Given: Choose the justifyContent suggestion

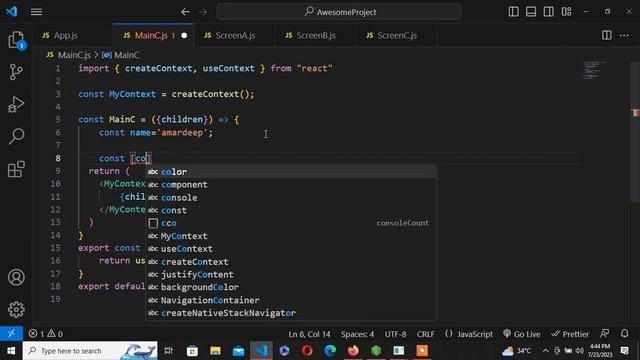Looking at the screenshot, I should tap(291, 274).
